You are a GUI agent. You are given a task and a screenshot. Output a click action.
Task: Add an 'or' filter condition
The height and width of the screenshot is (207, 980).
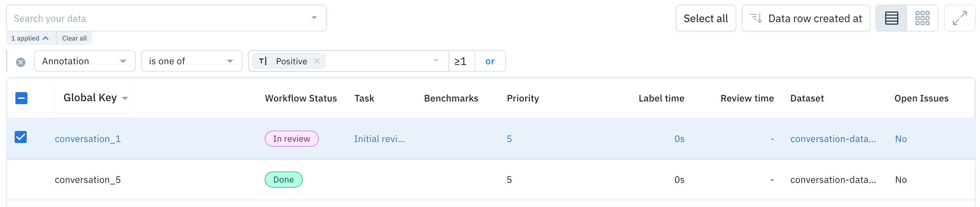tap(490, 61)
